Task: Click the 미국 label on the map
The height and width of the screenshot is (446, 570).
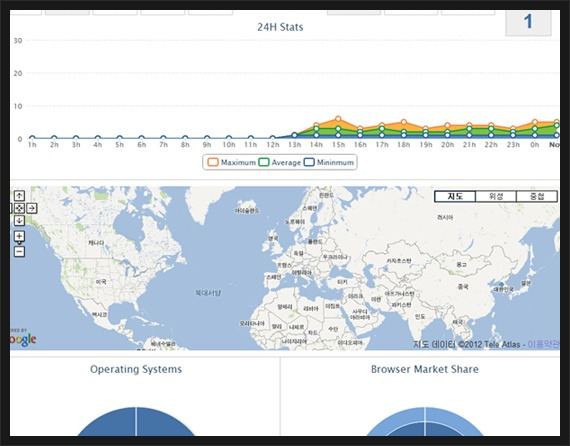Action: (x=101, y=282)
